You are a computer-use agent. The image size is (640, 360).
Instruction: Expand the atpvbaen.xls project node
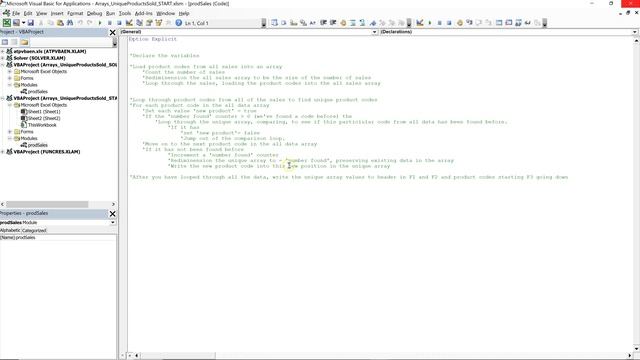click(2, 51)
